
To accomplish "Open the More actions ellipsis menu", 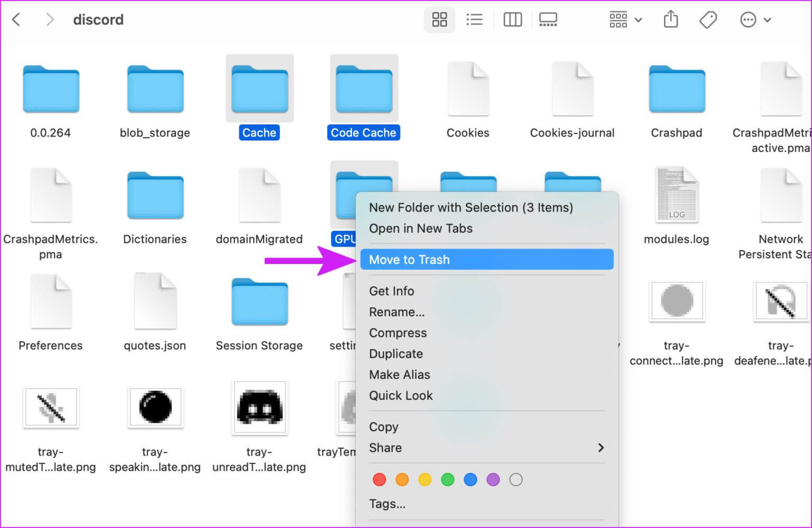I will pyautogui.click(x=755, y=20).
